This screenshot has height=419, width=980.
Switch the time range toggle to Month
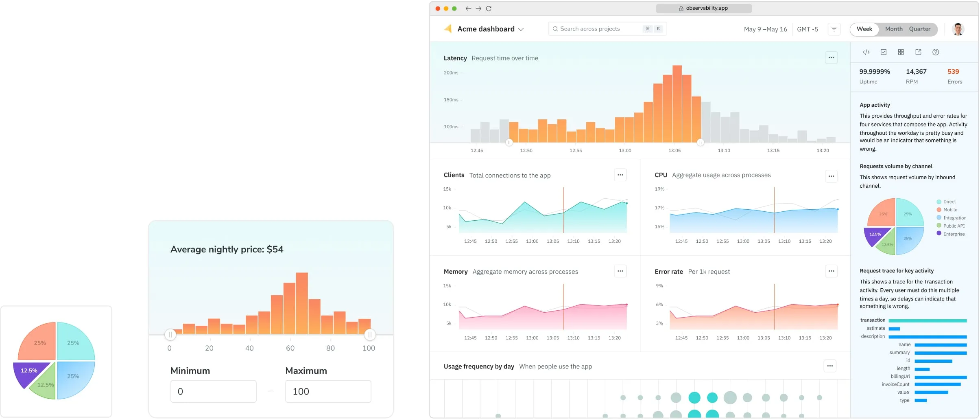[x=893, y=29]
